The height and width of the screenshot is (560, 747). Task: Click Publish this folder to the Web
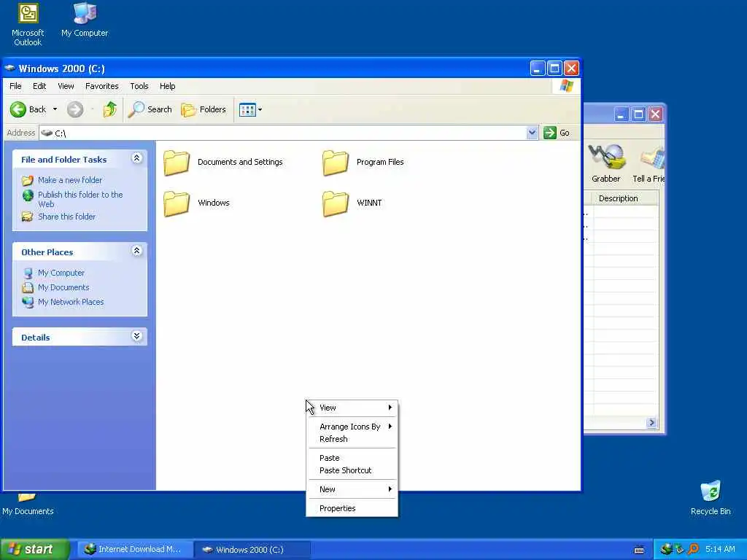point(80,199)
